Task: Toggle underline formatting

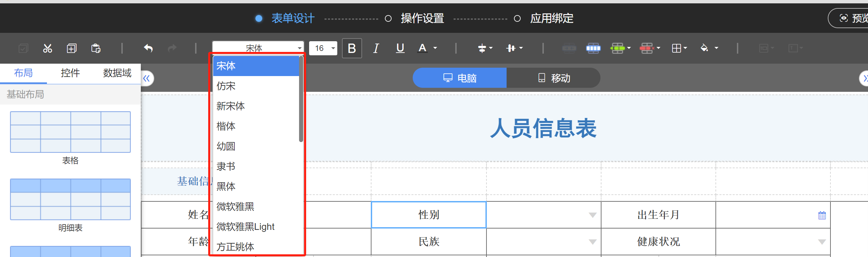Action: point(400,49)
